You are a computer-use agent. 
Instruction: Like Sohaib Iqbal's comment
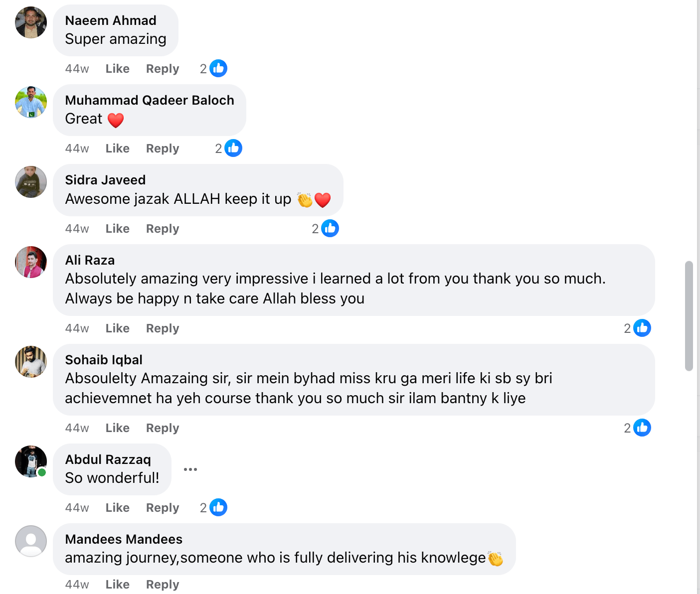click(117, 428)
